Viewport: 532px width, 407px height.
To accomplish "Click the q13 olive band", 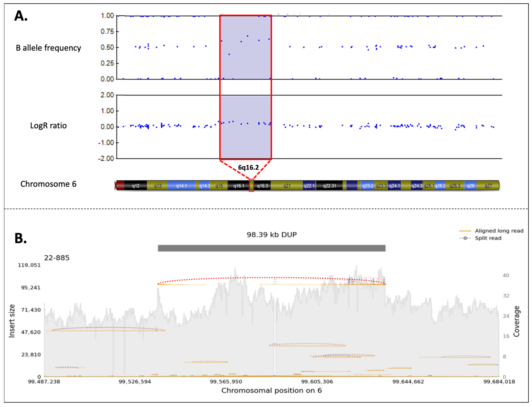I will point(158,186).
